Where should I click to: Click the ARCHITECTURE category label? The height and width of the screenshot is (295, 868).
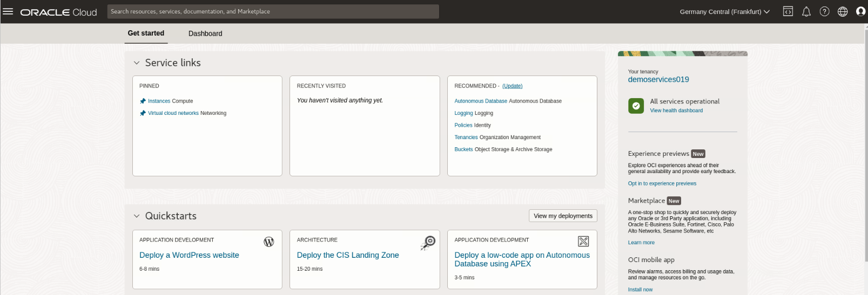click(317, 240)
